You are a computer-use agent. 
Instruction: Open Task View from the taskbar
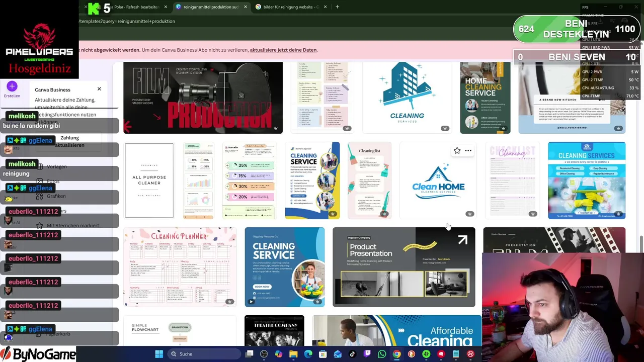[x=249, y=354]
